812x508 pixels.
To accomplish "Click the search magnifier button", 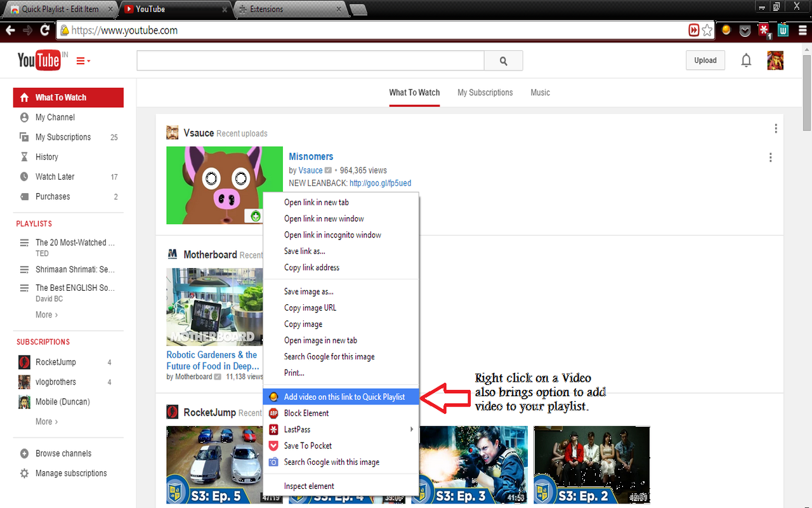I will point(504,61).
